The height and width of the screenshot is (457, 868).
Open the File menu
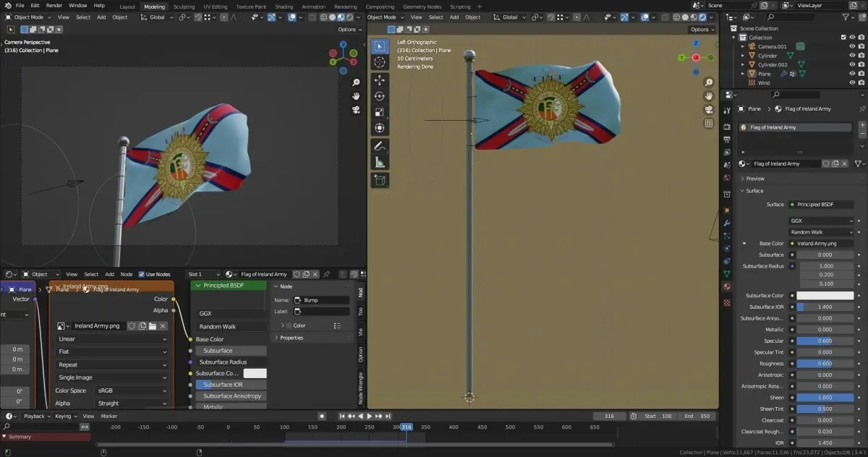(x=20, y=5)
